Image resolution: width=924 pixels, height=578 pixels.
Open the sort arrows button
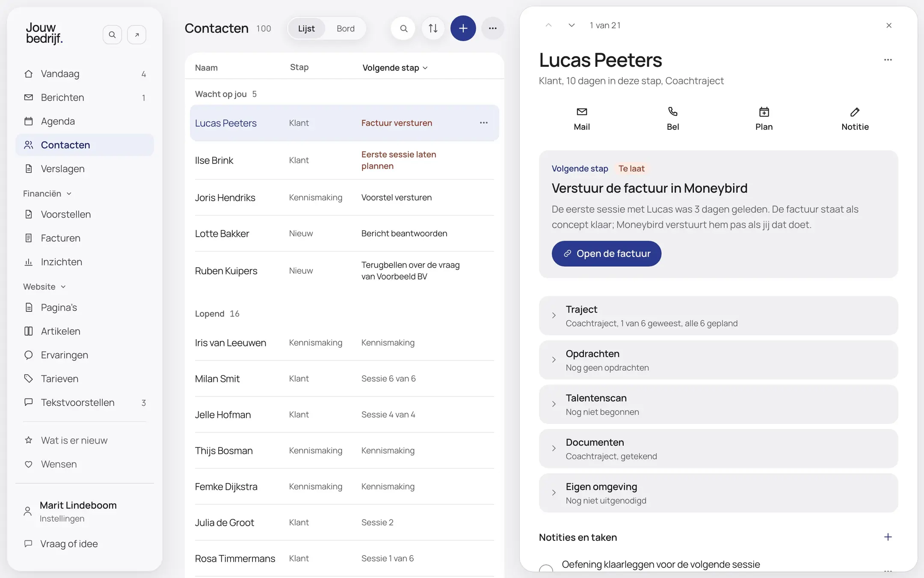coord(433,28)
